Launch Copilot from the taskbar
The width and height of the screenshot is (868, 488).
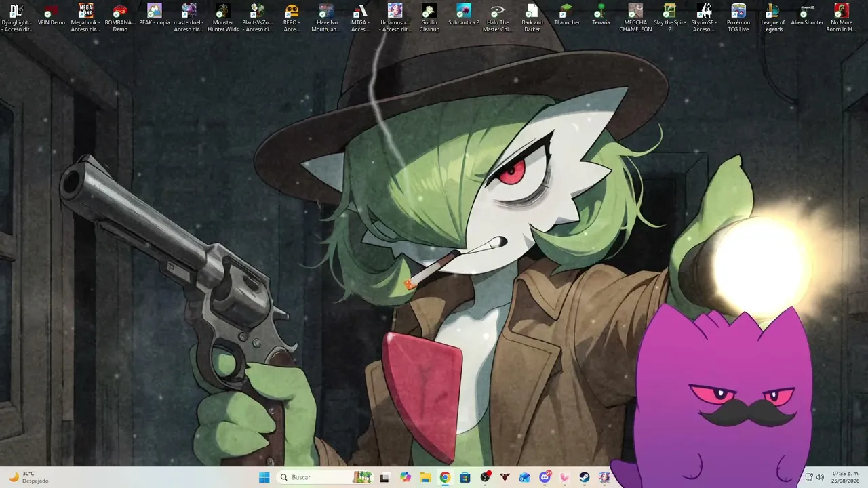tap(406, 477)
